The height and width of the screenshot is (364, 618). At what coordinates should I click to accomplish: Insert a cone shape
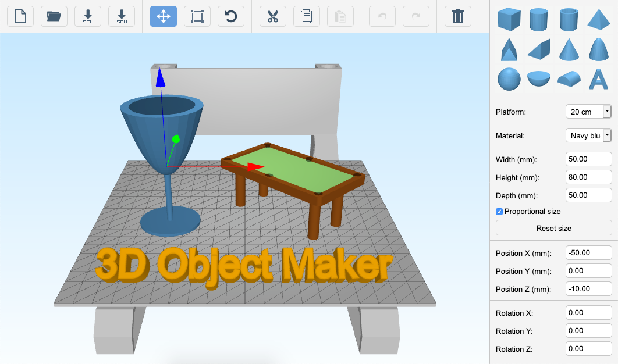tap(569, 49)
